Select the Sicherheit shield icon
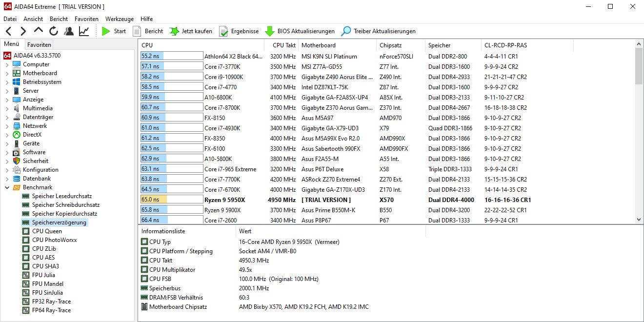Viewport: 644px width, 322px height. pos(17,161)
